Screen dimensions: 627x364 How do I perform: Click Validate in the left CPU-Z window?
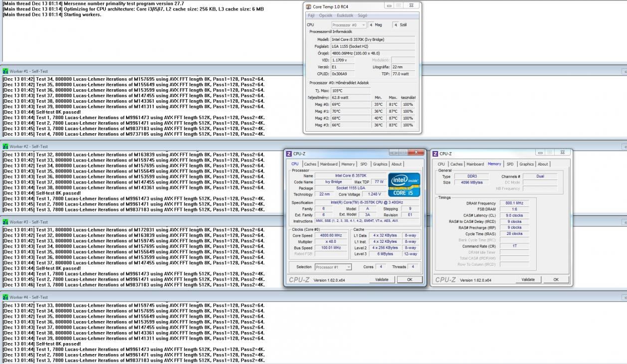382,280
